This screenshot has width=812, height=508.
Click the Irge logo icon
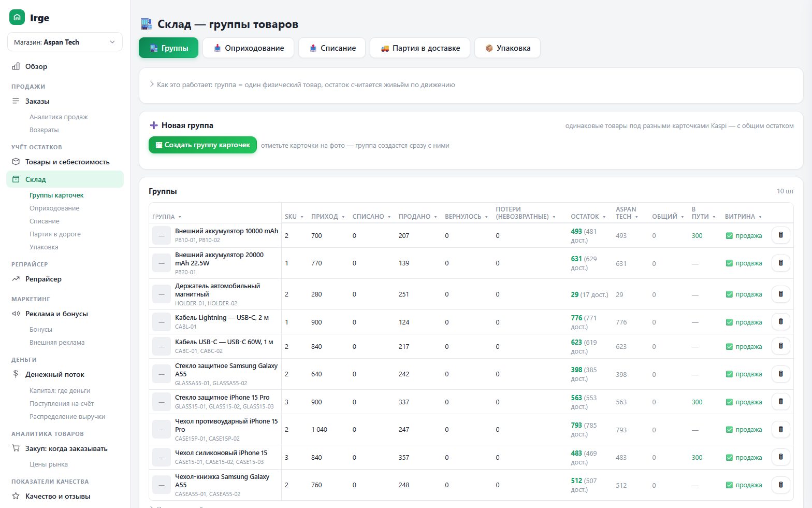pyautogui.click(x=17, y=18)
